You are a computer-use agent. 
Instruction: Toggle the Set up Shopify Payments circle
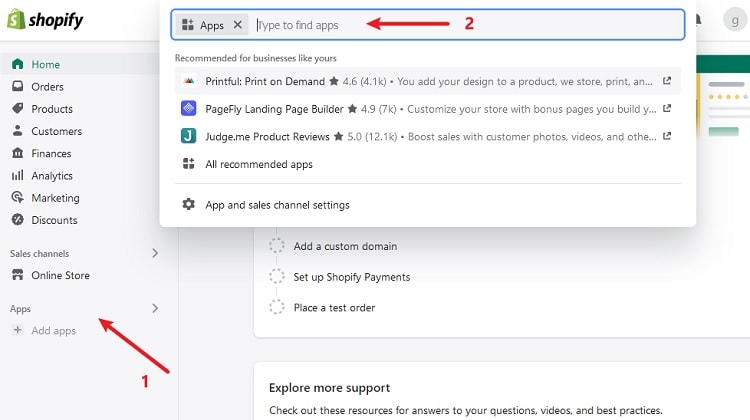click(x=276, y=276)
